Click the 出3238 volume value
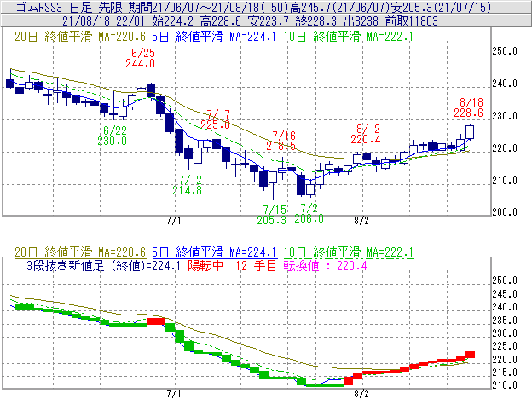 361,21
